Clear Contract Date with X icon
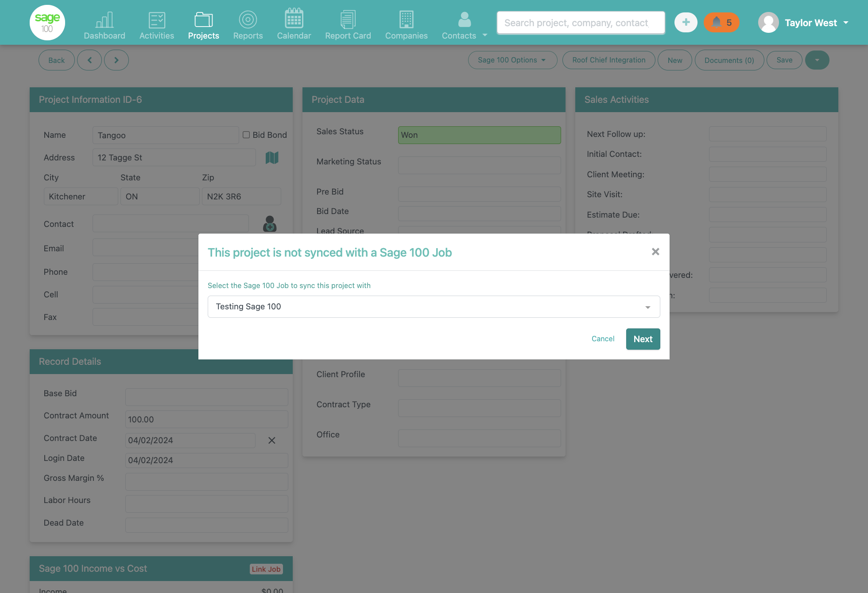The height and width of the screenshot is (593, 868). [x=272, y=441]
